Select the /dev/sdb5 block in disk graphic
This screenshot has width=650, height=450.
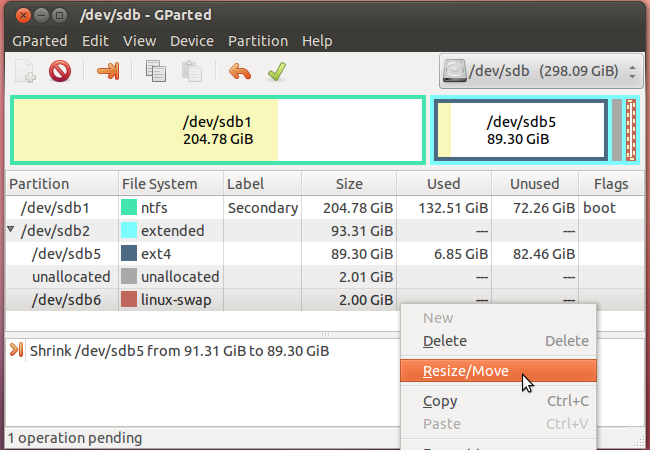521,130
